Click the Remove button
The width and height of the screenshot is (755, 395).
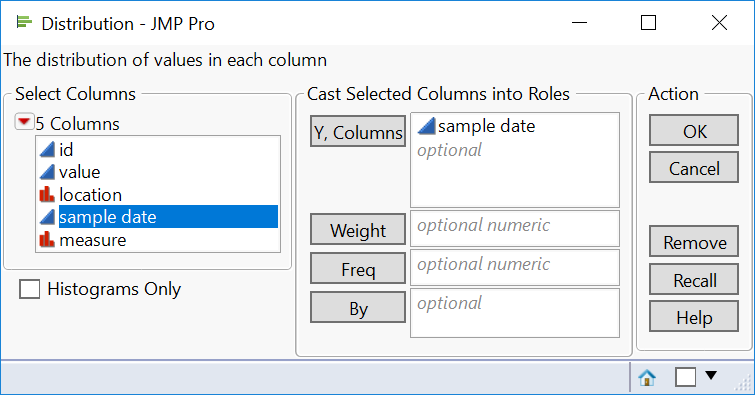(694, 241)
